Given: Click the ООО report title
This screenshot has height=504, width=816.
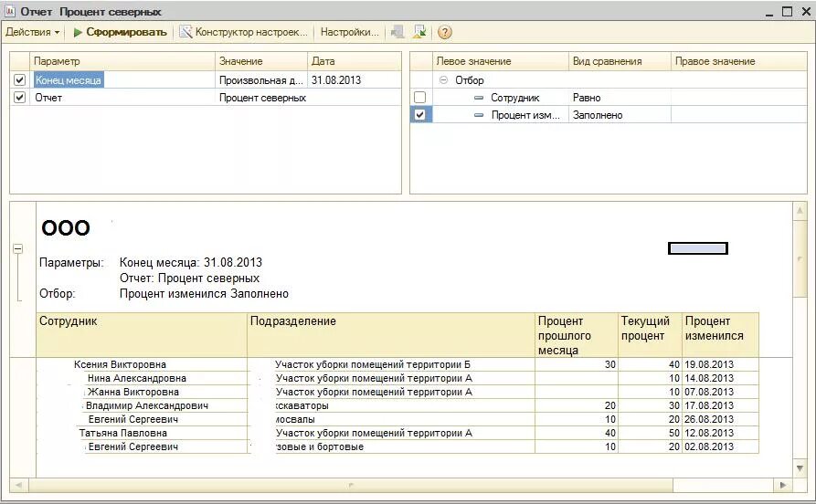Looking at the screenshot, I should [66, 227].
